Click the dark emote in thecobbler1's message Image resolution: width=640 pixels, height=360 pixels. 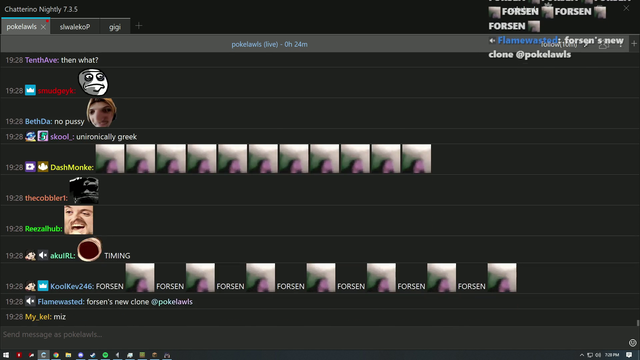(84, 190)
